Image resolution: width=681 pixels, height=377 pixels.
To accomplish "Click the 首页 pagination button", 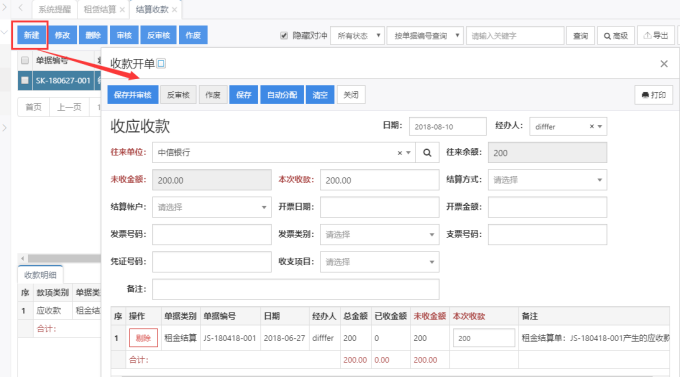I will (x=33, y=107).
